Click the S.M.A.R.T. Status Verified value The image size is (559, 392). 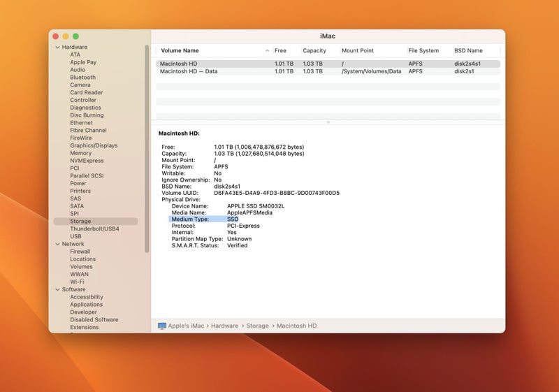(237, 245)
